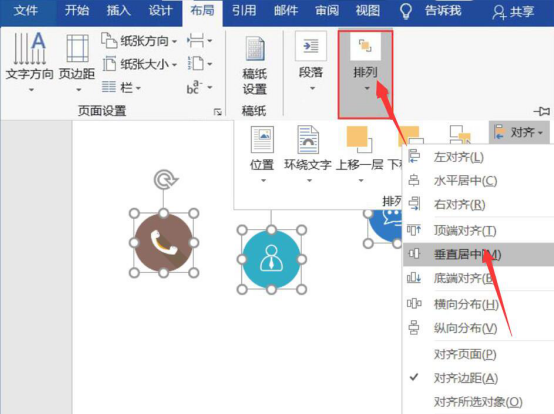
Task: Open the 位置 position icon
Action: tap(262, 140)
